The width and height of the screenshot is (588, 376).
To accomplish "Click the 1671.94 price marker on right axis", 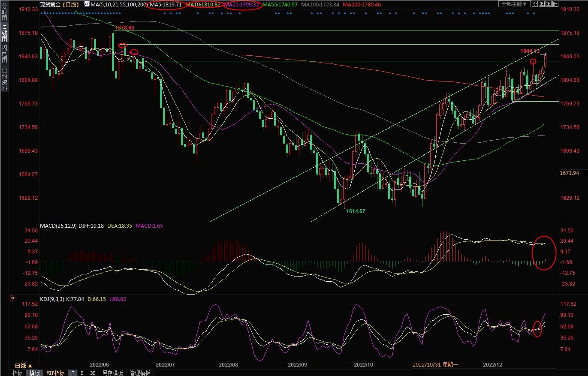I will coord(569,173).
